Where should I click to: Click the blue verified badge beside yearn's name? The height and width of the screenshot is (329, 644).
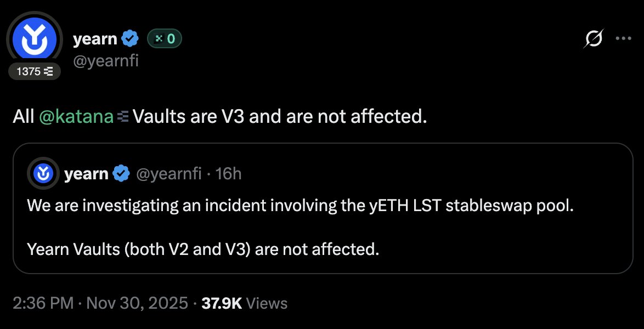click(130, 39)
